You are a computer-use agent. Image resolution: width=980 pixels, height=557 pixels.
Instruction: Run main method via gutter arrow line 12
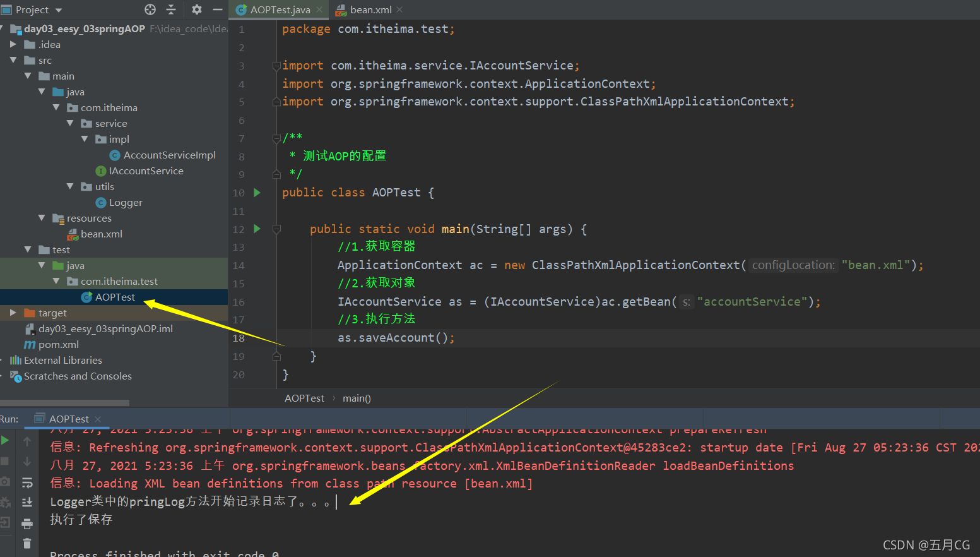tap(257, 229)
